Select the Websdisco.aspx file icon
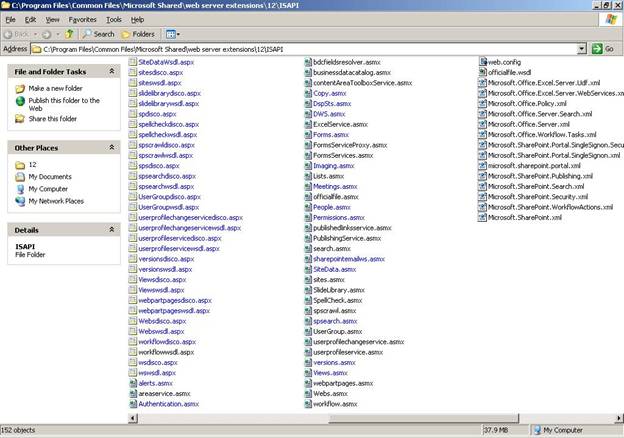Image resolution: width=624 pixels, height=438 pixels. tap(133, 321)
